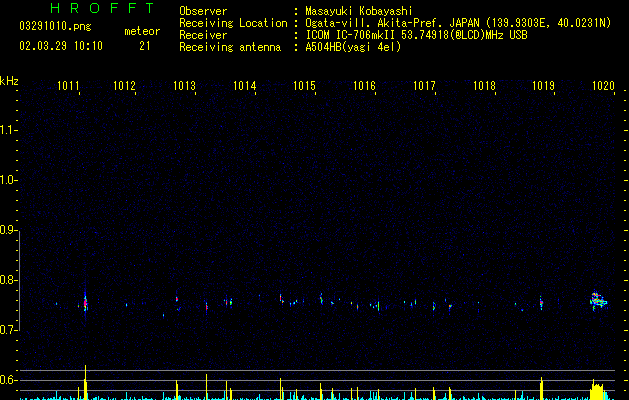Click the HROFFT title text

103,8
